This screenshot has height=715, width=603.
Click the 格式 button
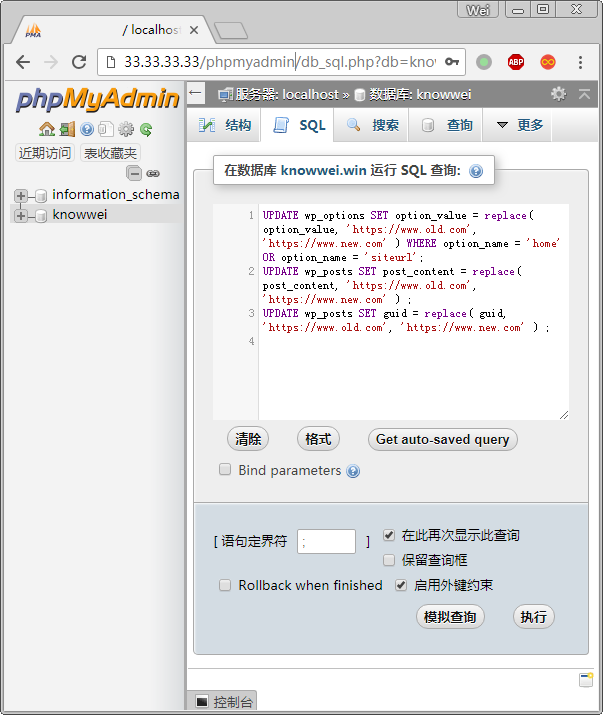[318, 439]
